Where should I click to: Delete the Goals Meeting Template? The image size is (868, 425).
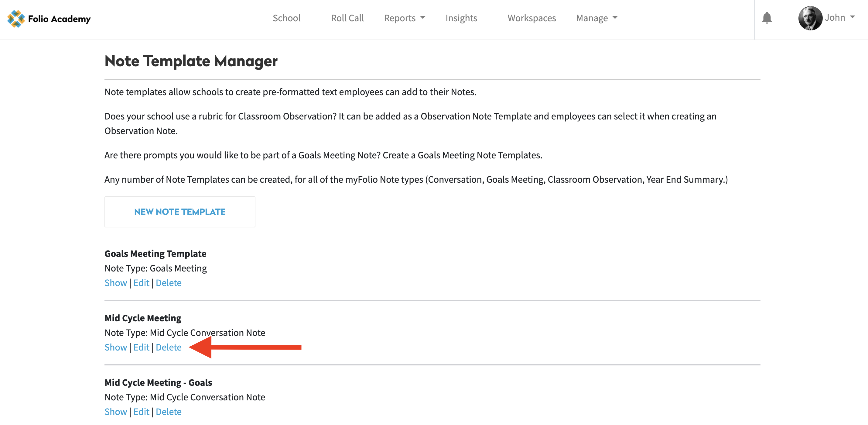169,283
